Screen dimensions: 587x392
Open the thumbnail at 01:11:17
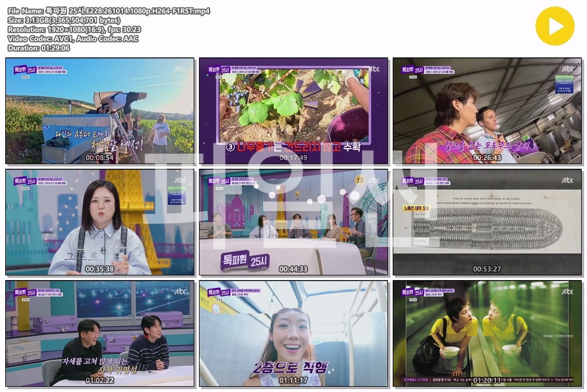click(x=293, y=333)
